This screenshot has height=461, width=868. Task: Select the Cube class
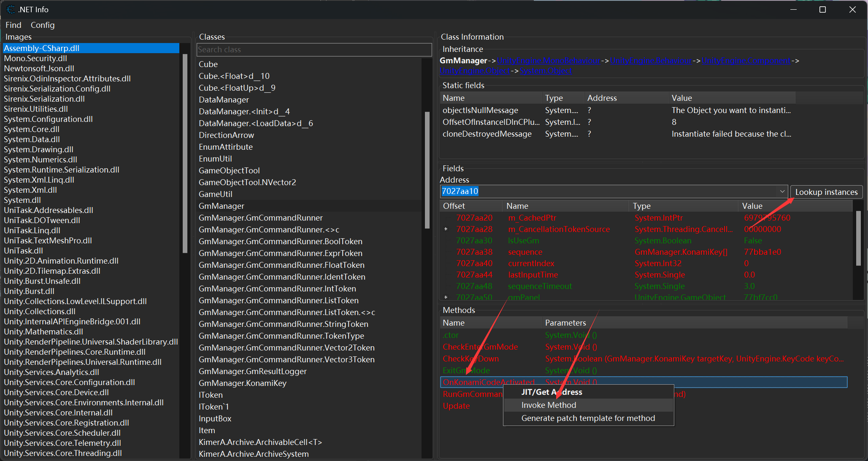(208, 64)
